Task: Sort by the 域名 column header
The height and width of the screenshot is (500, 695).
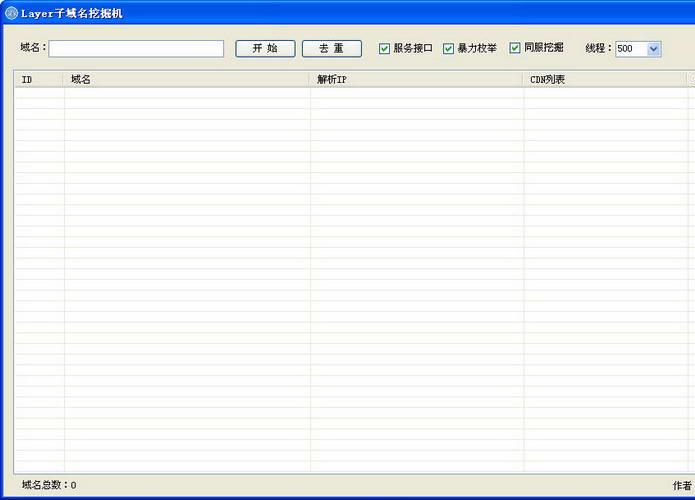Action: (x=186, y=79)
